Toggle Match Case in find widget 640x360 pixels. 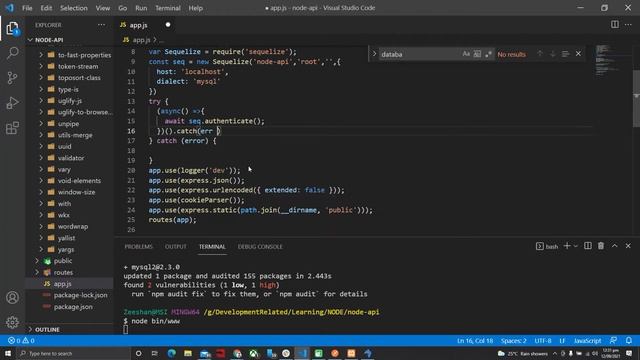tap(466, 54)
